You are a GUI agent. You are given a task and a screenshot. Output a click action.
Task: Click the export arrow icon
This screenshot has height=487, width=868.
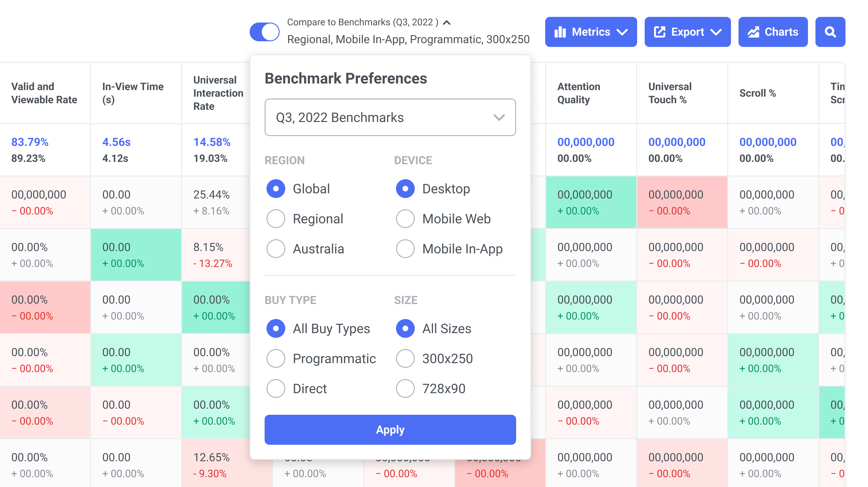[659, 32]
